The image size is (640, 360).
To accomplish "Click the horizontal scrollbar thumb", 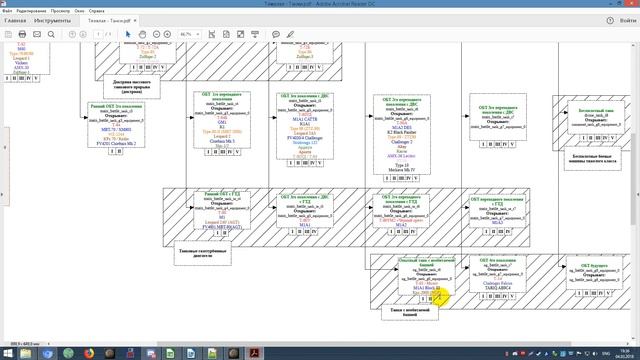I will click(364, 344).
